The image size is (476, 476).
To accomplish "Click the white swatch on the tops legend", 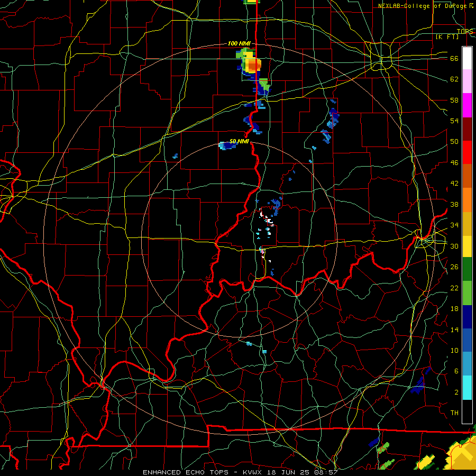I will coord(467,58).
